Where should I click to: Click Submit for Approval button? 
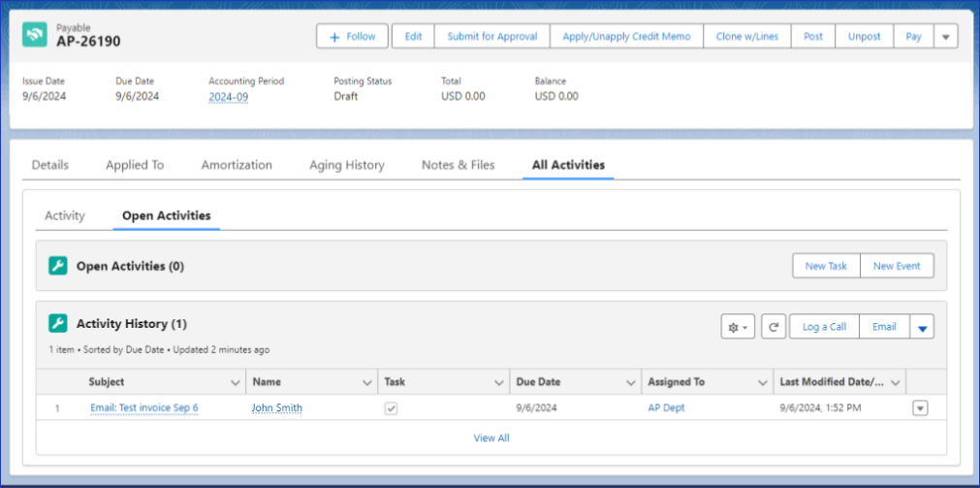(491, 37)
